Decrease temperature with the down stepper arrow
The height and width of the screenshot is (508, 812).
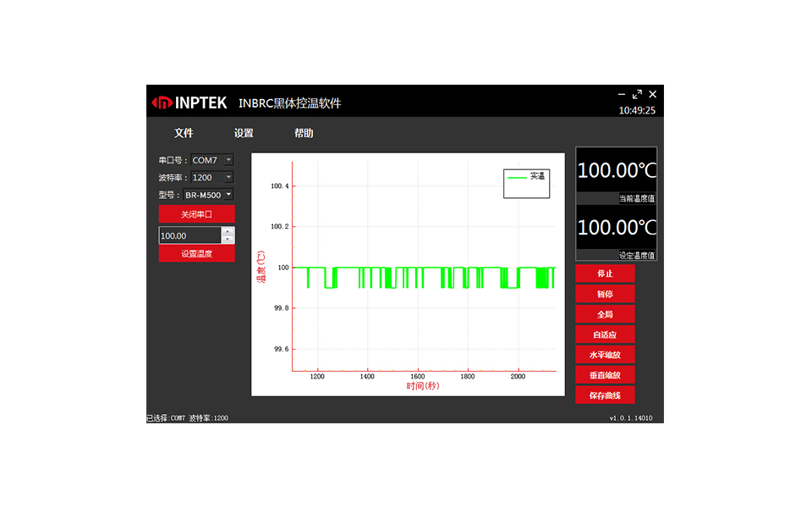pos(228,240)
